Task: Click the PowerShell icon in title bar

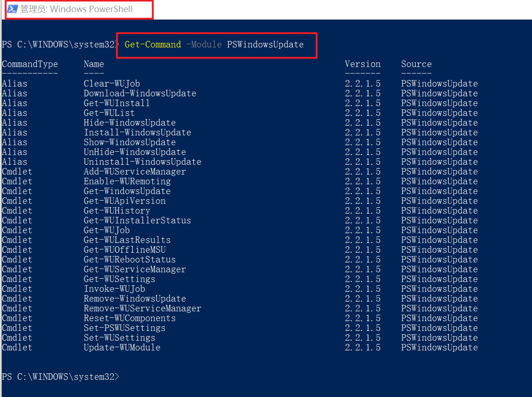Action: pyautogui.click(x=13, y=9)
